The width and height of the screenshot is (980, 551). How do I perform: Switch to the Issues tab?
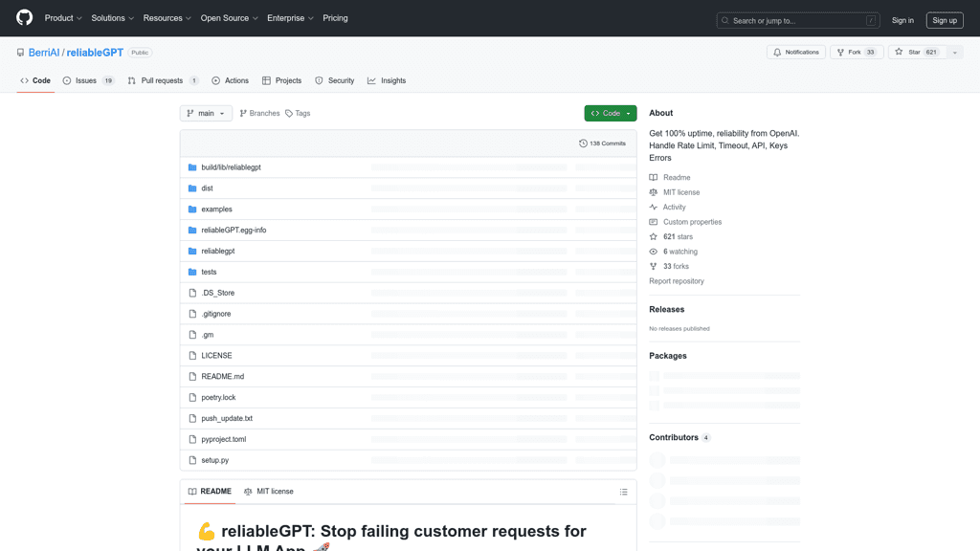point(87,81)
